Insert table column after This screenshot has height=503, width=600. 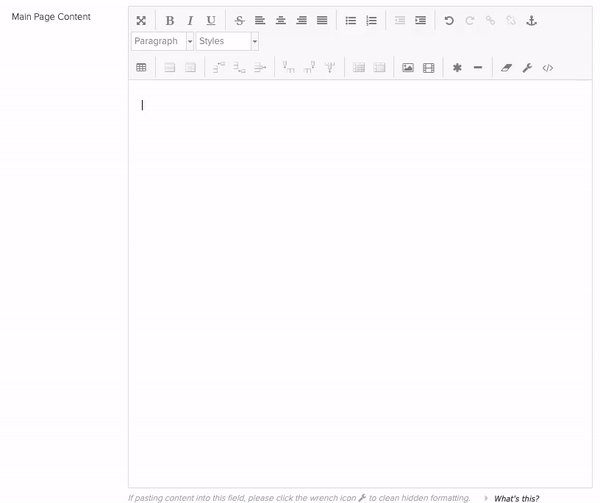[x=309, y=68]
